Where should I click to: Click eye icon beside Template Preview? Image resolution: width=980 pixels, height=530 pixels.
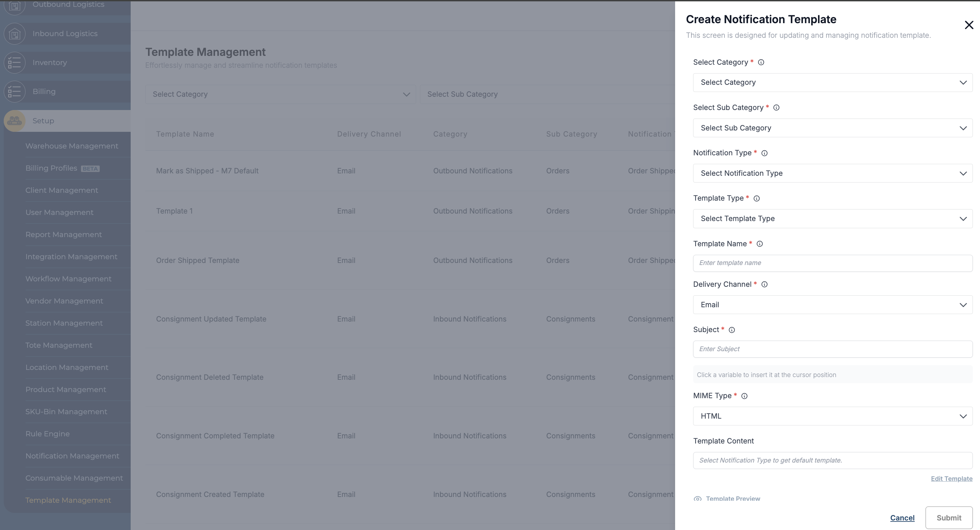(697, 499)
